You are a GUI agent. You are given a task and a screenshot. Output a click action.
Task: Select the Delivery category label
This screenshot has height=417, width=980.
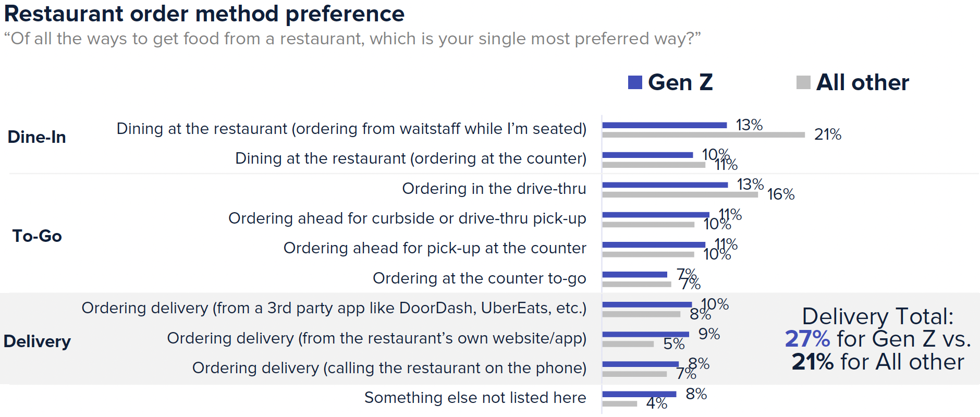click(x=37, y=341)
